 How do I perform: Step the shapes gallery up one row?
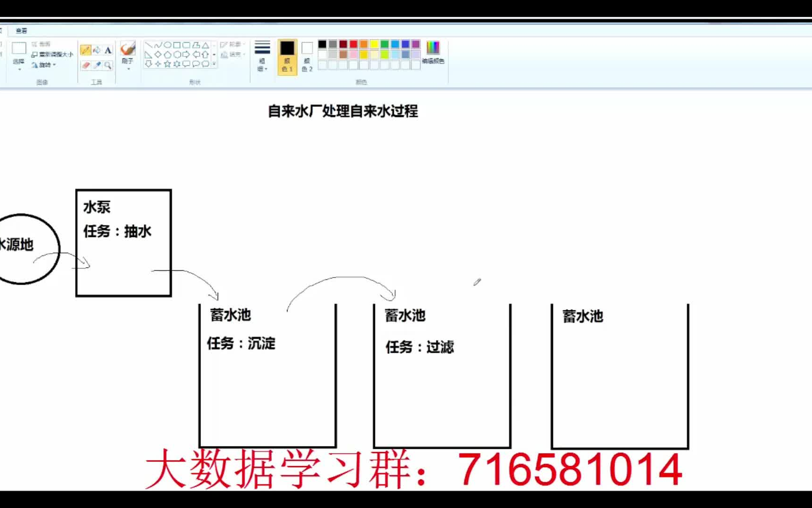click(214, 45)
